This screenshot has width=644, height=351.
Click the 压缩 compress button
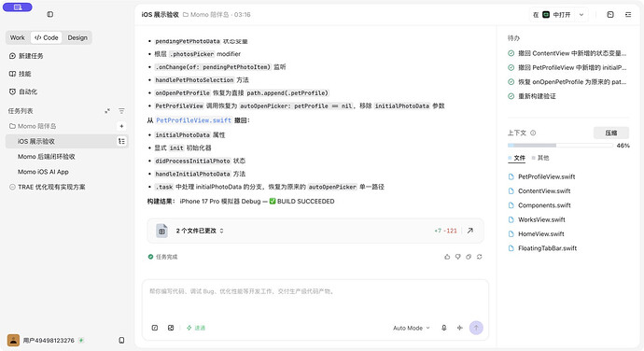pos(610,133)
